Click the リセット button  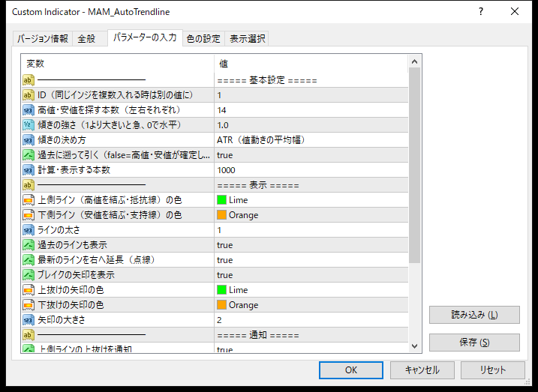pyautogui.click(x=493, y=370)
